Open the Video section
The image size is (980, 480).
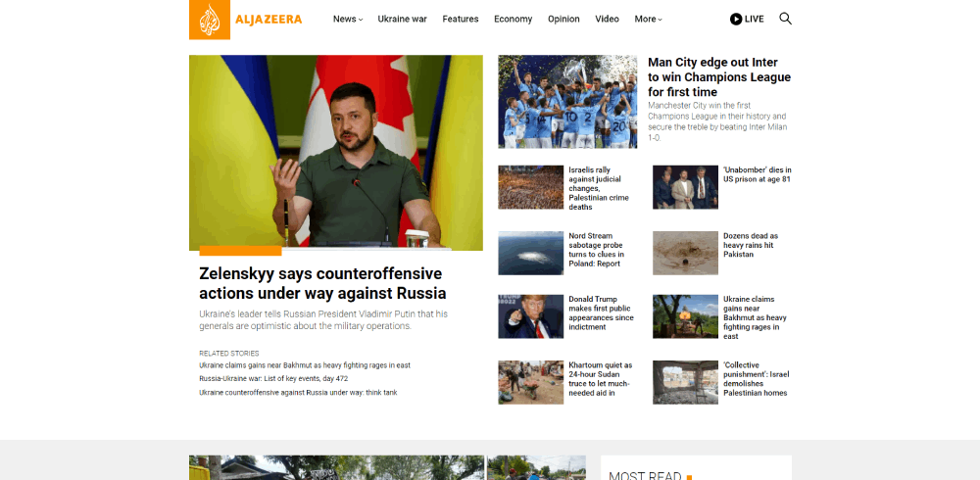click(607, 19)
